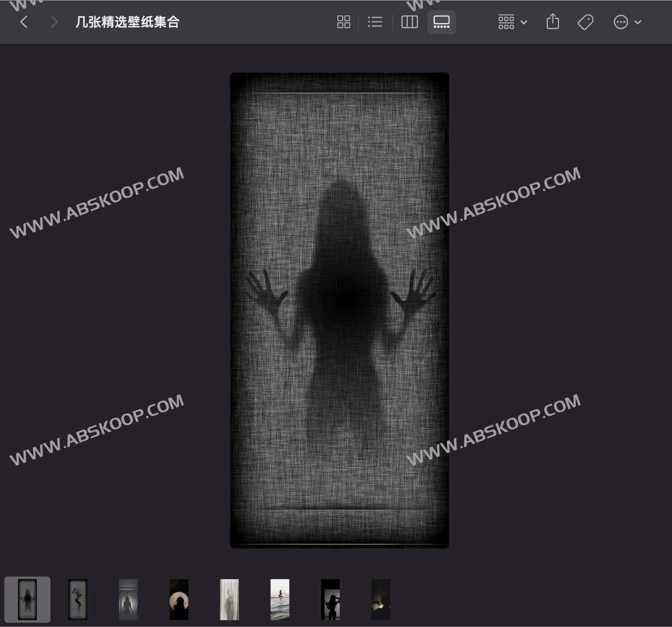The width and height of the screenshot is (672, 627).
Task: Select the gallery view button
Action: pos(441,22)
